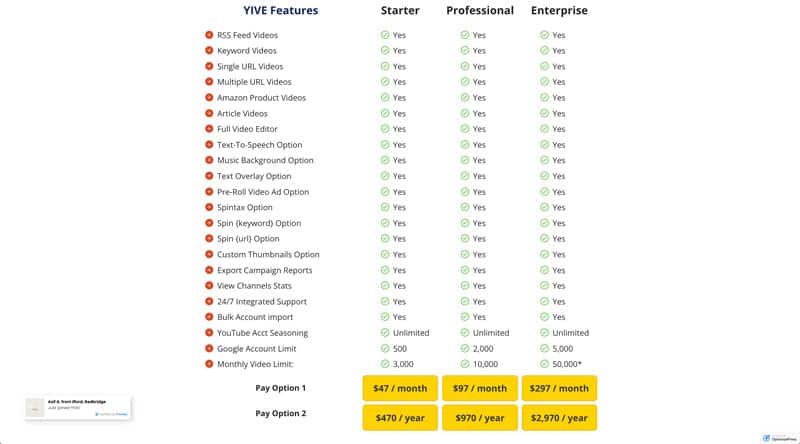
Task: Select the Enterprise $297 / month plan
Action: tap(559, 388)
